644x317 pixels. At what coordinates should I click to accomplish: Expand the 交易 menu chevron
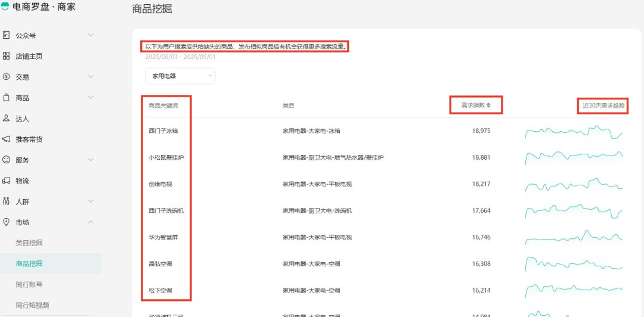point(91,77)
